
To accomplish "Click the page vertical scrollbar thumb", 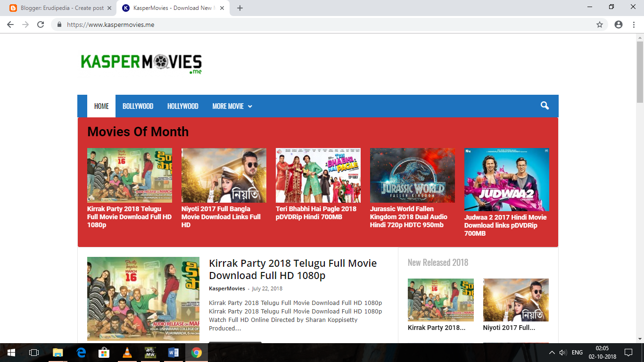I will tap(640, 71).
